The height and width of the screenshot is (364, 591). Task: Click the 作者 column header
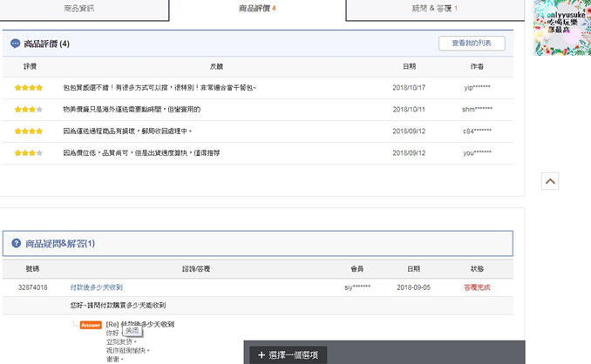477,67
